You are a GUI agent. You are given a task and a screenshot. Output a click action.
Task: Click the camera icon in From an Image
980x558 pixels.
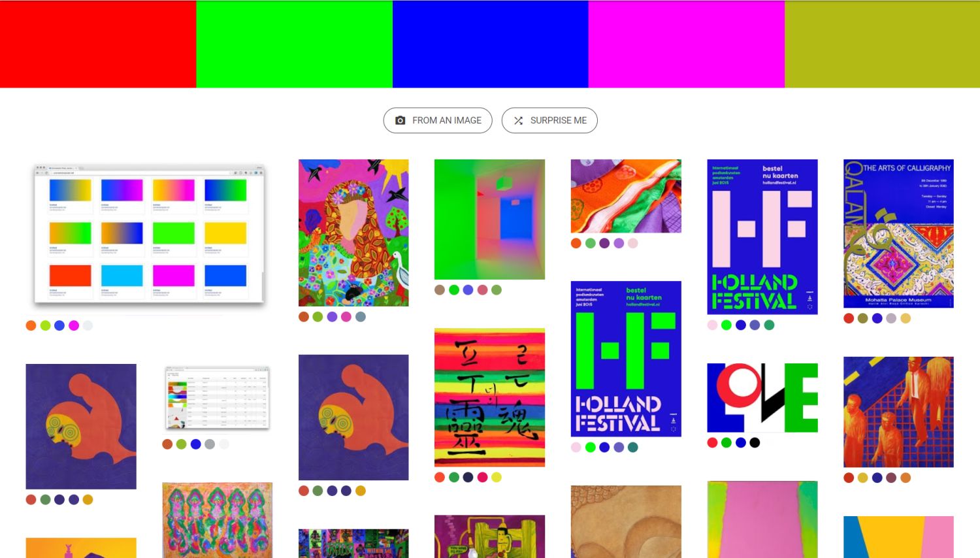[x=400, y=120]
